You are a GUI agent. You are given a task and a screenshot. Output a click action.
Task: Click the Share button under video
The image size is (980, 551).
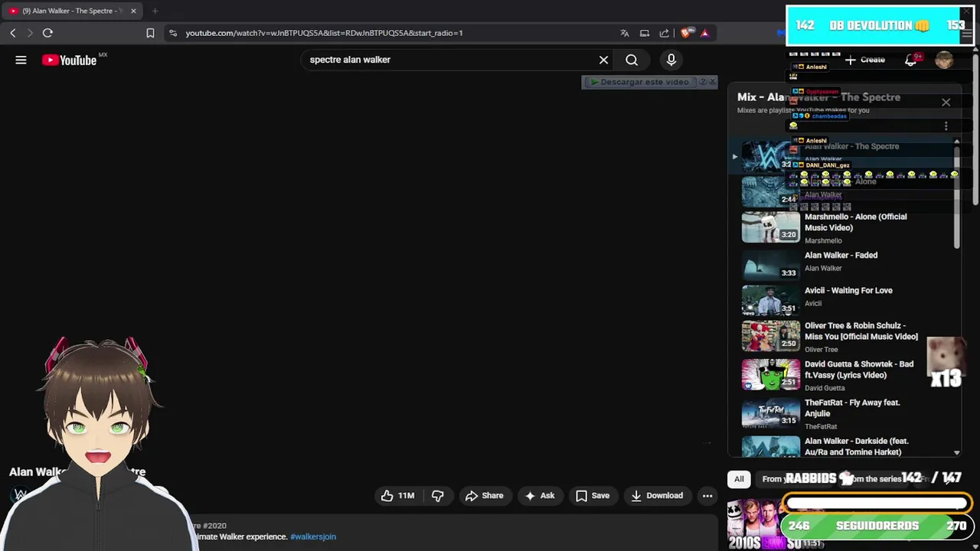point(485,496)
